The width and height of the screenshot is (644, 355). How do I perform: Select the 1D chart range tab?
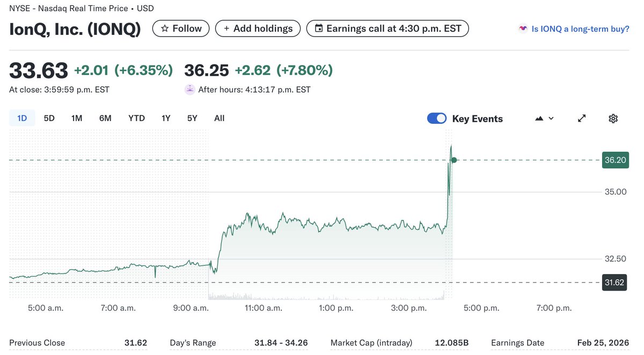pyautogui.click(x=22, y=118)
